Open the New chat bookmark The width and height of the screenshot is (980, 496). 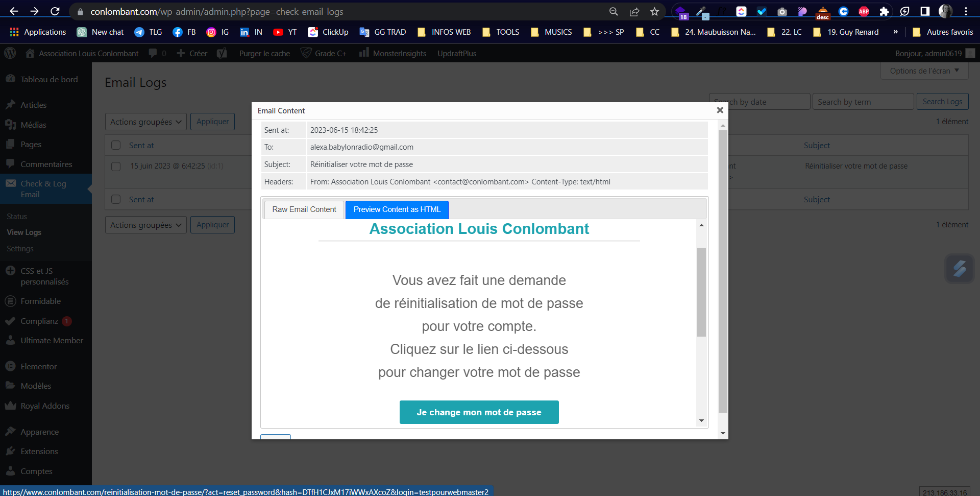(101, 32)
